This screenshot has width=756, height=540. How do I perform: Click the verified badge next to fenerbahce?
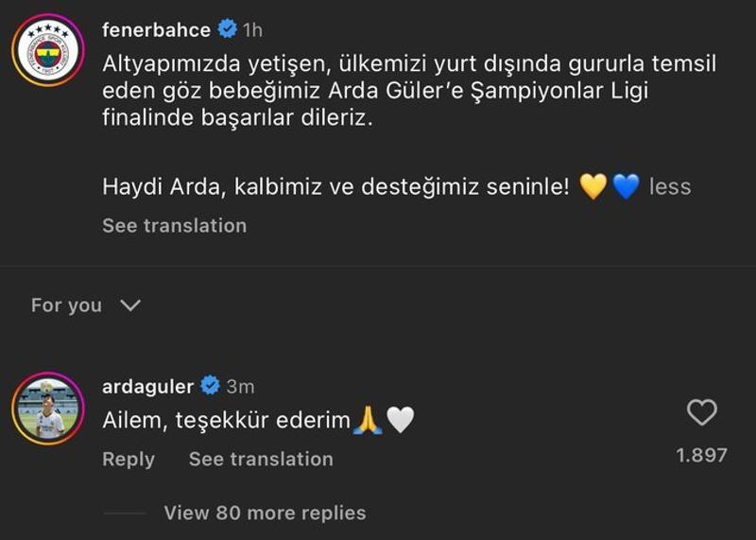[228, 30]
